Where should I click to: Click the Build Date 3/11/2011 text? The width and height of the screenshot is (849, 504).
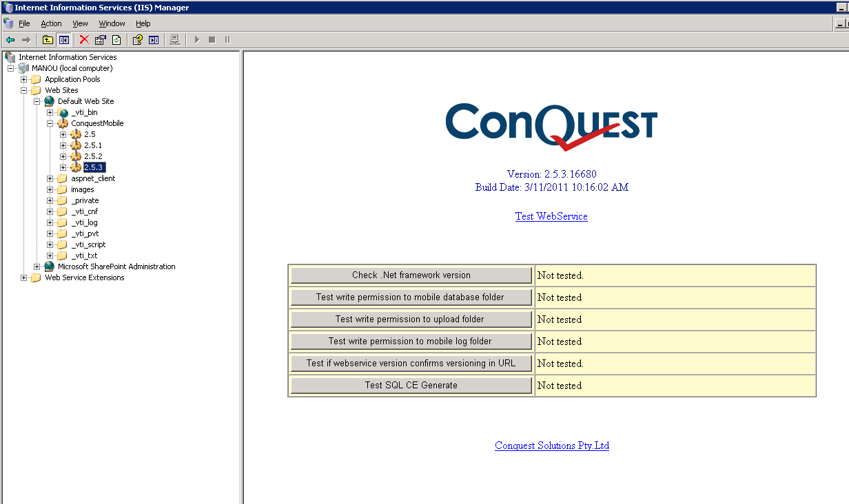[x=552, y=187]
